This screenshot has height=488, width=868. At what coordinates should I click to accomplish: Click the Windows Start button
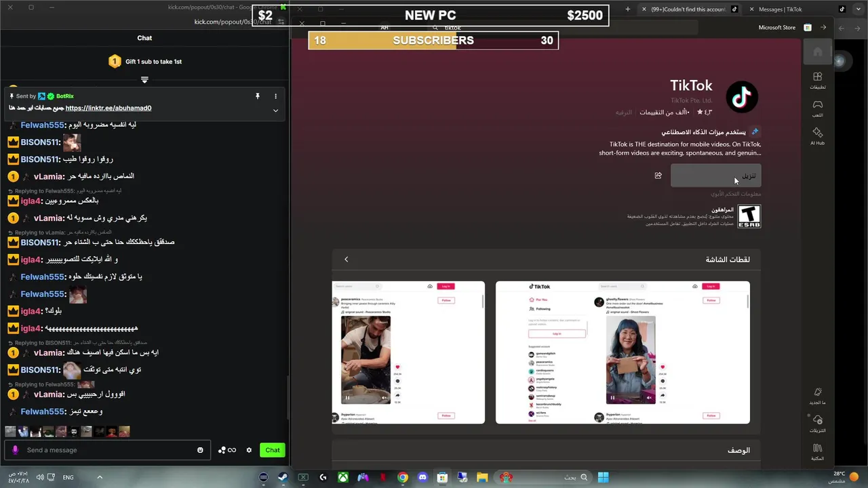click(603, 477)
